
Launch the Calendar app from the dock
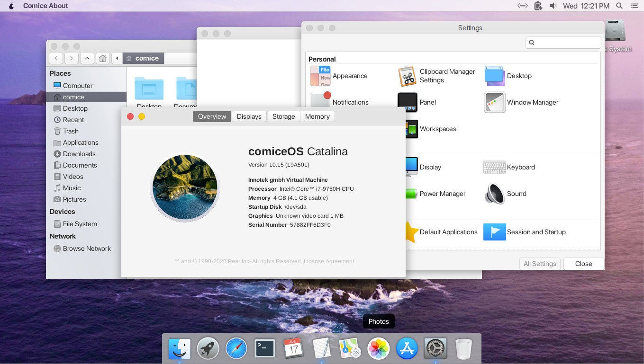click(293, 348)
